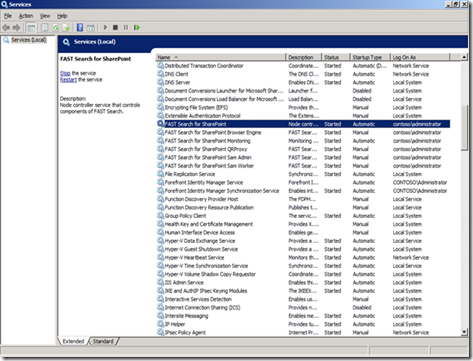
Task: Click gear icon of IP Helper service
Action: (160, 324)
